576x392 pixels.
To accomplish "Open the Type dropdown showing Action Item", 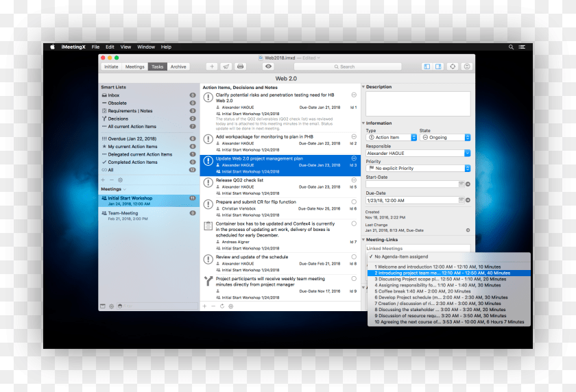I will (x=392, y=137).
